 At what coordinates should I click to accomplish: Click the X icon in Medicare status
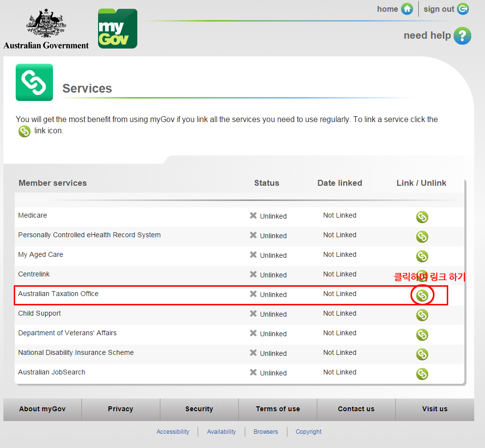[253, 216]
